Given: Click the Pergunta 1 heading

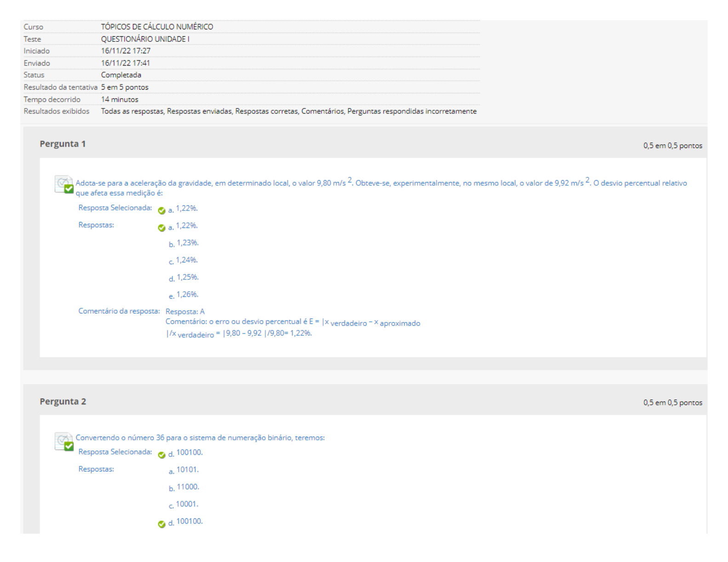Looking at the screenshot, I should (63, 144).
